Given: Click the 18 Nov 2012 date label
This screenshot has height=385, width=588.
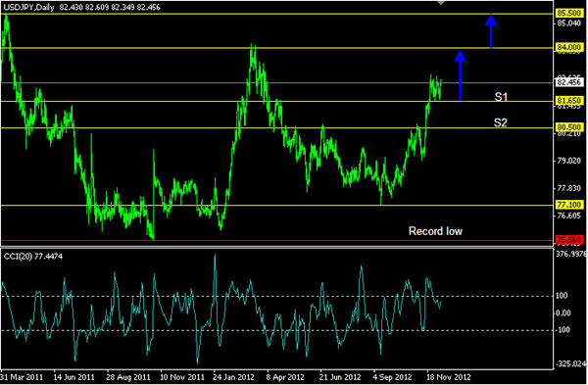Looking at the screenshot, I should 449,377.
